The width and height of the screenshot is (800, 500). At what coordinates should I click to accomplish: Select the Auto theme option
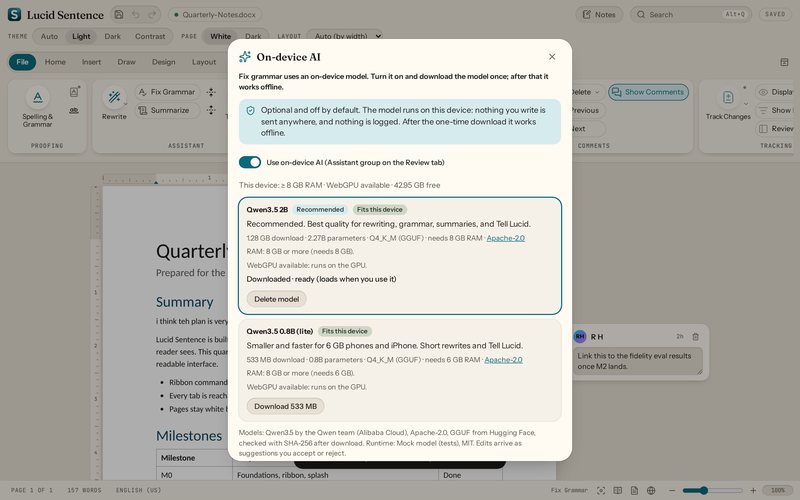pyautogui.click(x=49, y=36)
